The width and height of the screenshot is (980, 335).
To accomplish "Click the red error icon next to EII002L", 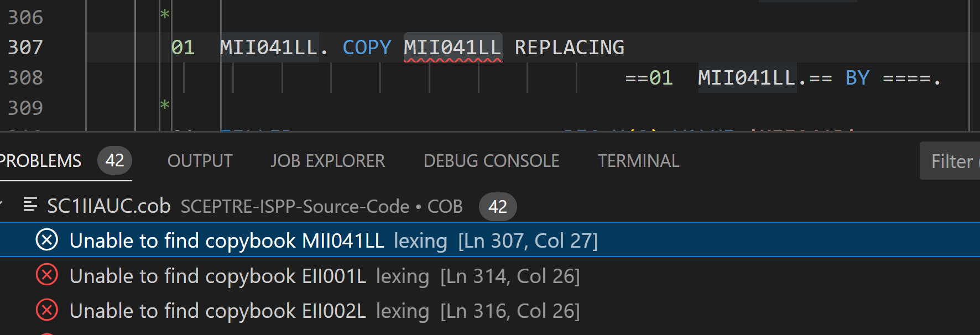I will pos(46,310).
